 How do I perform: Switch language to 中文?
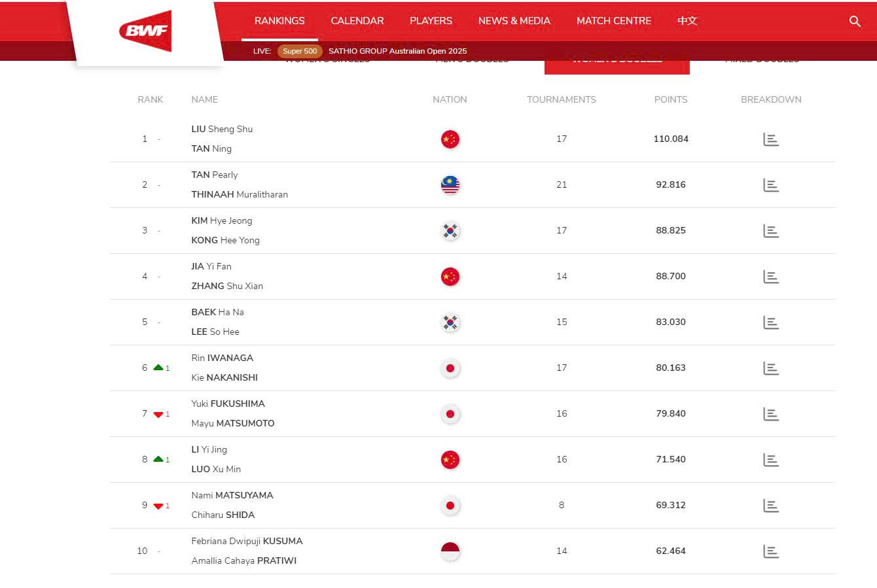tap(687, 21)
